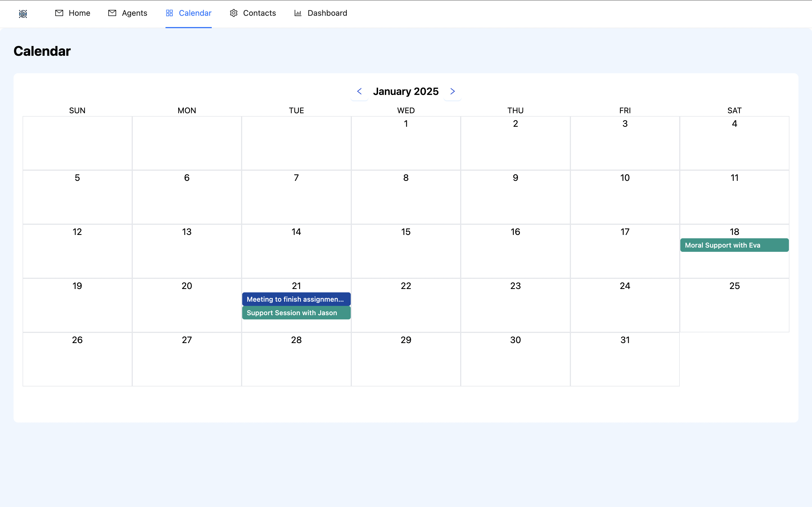Image resolution: width=812 pixels, height=507 pixels.
Task: Select January 6 day cell
Action: (187, 197)
